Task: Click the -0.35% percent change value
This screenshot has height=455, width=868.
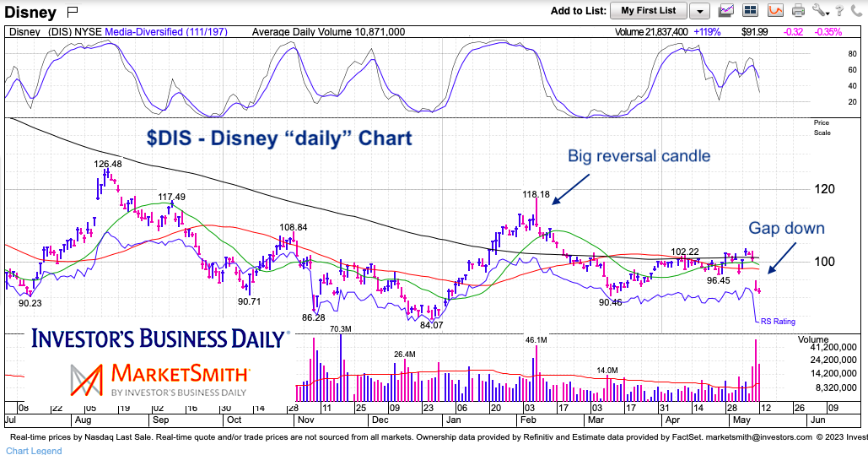Action: [827, 32]
